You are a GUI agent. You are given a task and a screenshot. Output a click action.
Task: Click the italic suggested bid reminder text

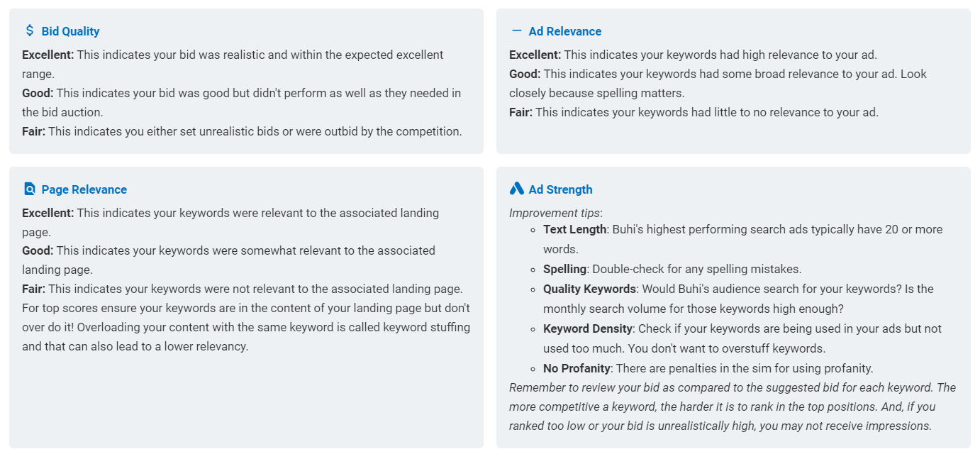pos(733,407)
